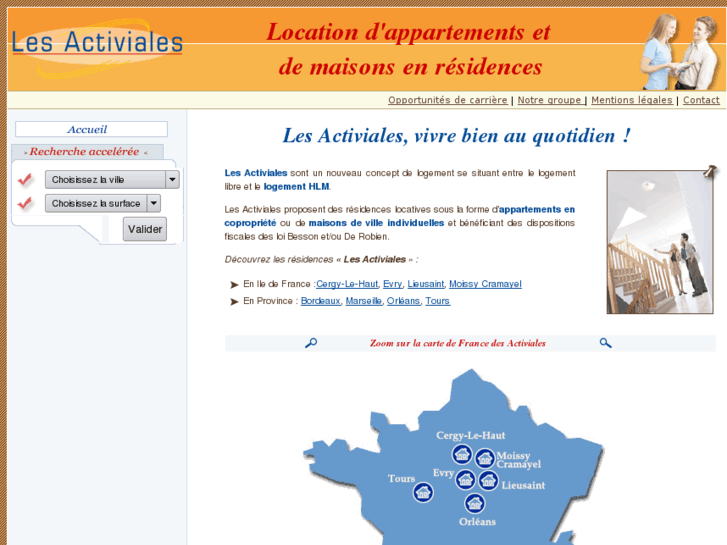Click the Orléans label on the map

[x=478, y=522]
